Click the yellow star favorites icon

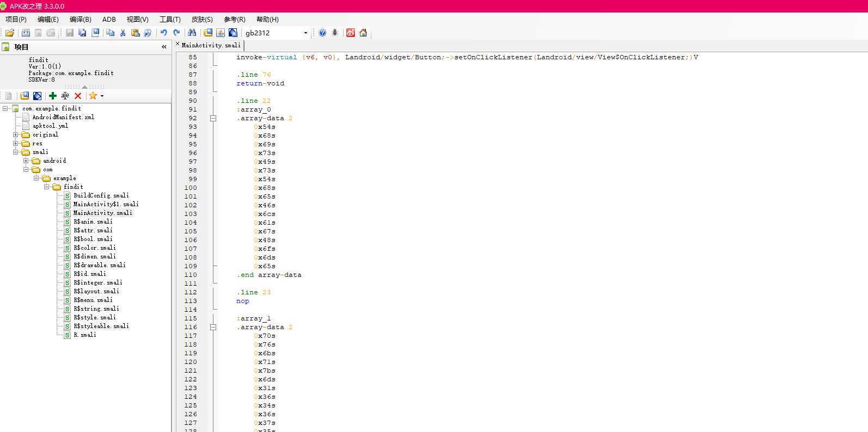pyautogui.click(x=93, y=96)
